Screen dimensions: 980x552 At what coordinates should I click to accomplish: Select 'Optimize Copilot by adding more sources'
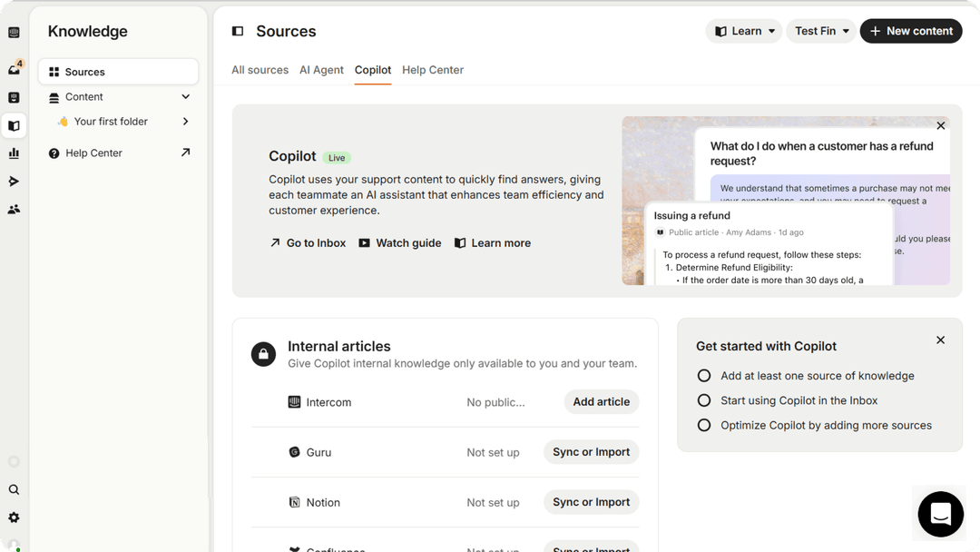704,425
